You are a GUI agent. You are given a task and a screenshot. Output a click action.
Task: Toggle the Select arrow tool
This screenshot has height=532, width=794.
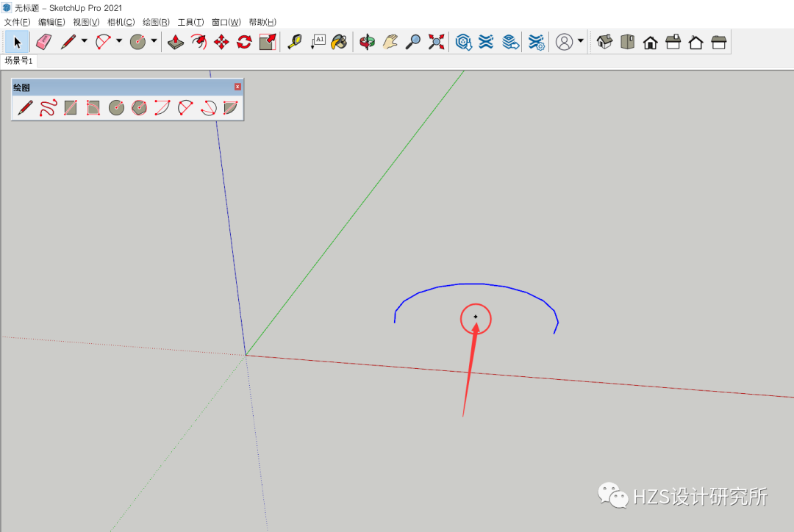[16, 42]
